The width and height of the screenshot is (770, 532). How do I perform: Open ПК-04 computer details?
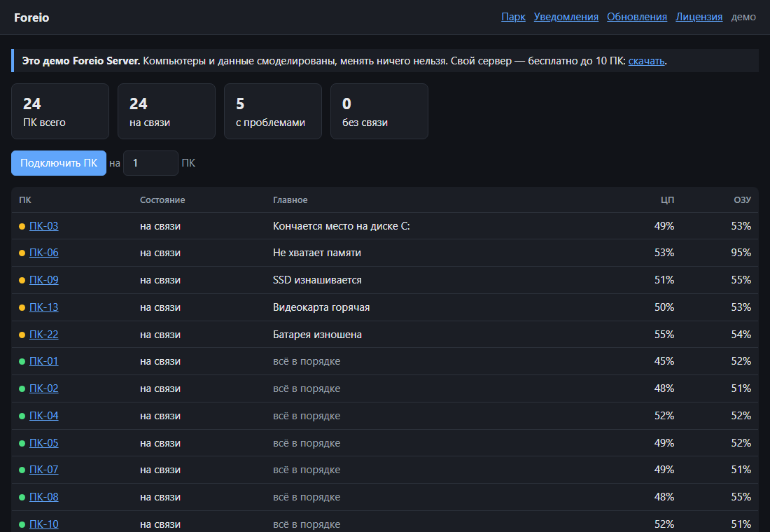pos(43,416)
